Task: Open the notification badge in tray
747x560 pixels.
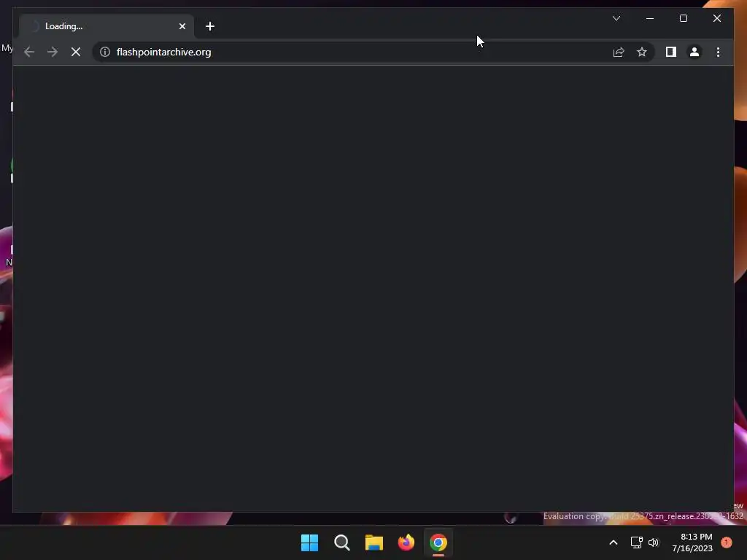Action: tap(727, 542)
